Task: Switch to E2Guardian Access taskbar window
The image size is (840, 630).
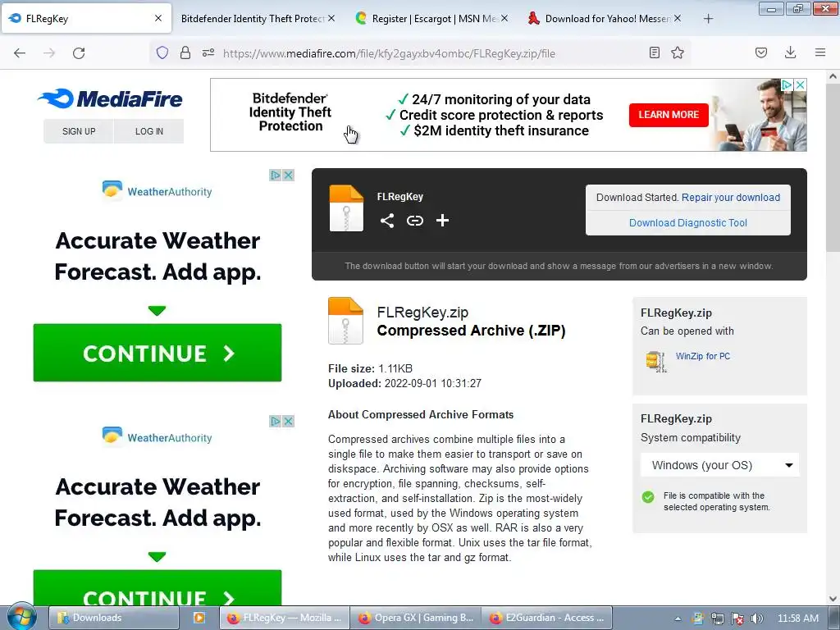Action: click(546, 618)
